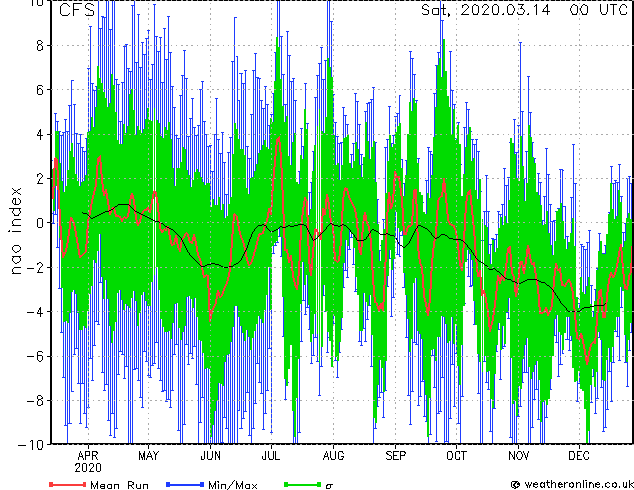Click the y-axis tick label -2

point(35,267)
